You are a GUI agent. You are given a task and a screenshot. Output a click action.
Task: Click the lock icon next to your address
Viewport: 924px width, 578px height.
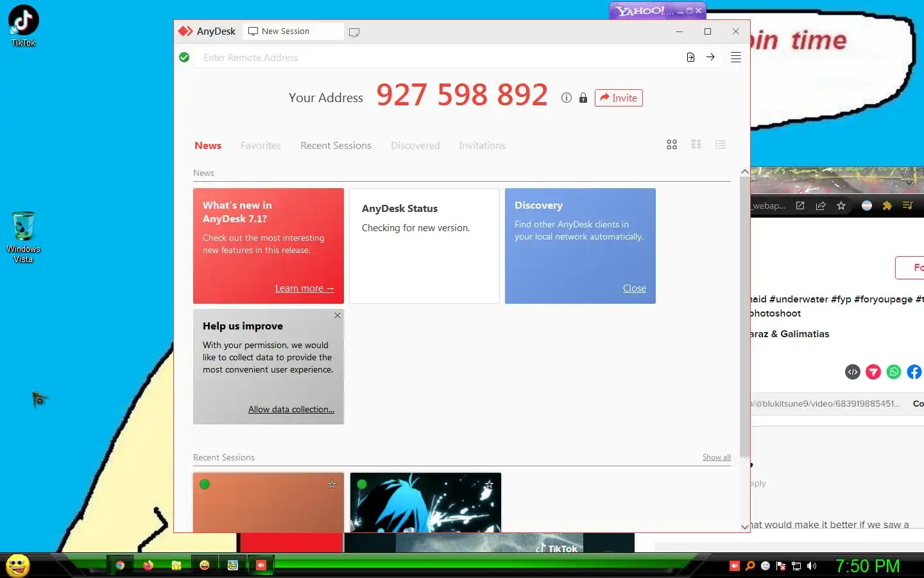[x=583, y=98]
